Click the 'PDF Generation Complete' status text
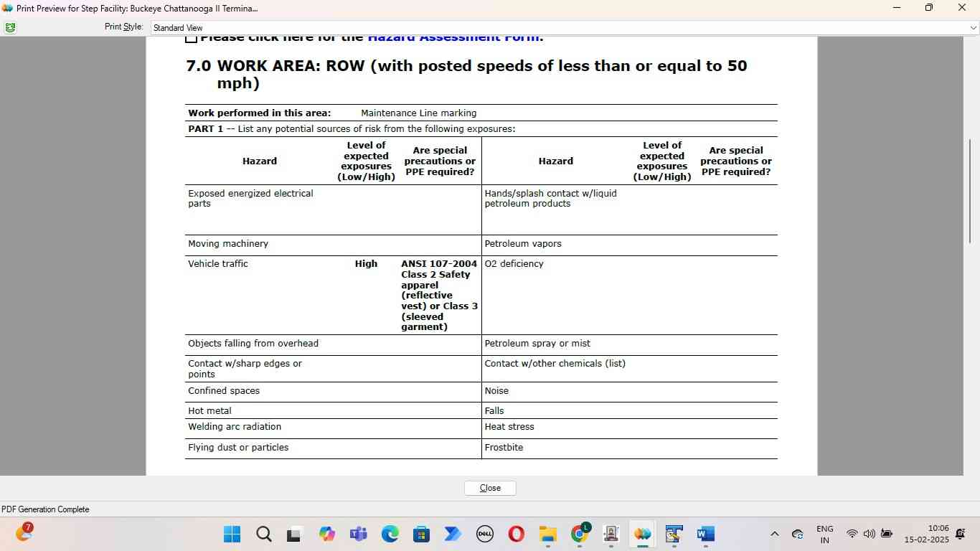The image size is (980, 551). click(45, 509)
